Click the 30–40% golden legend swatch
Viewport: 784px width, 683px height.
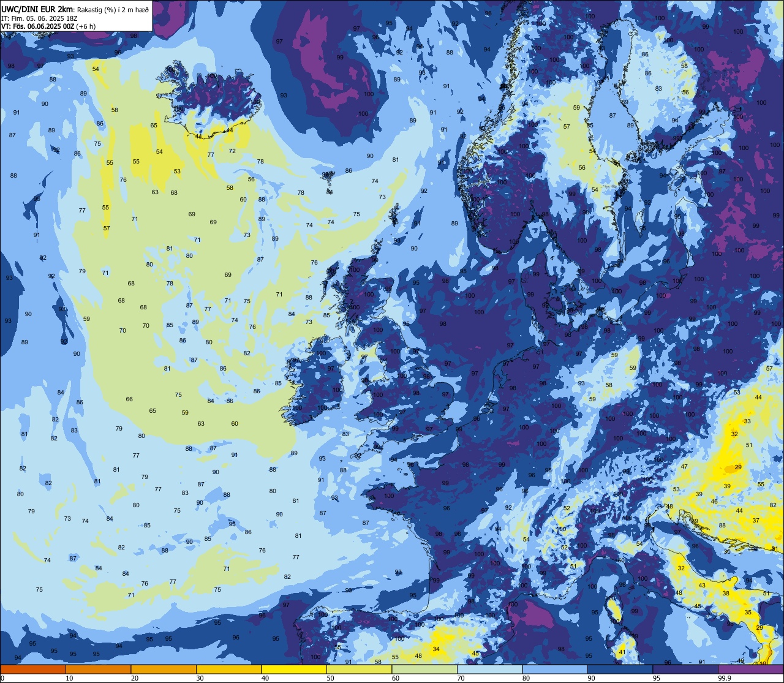click(x=228, y=669)
